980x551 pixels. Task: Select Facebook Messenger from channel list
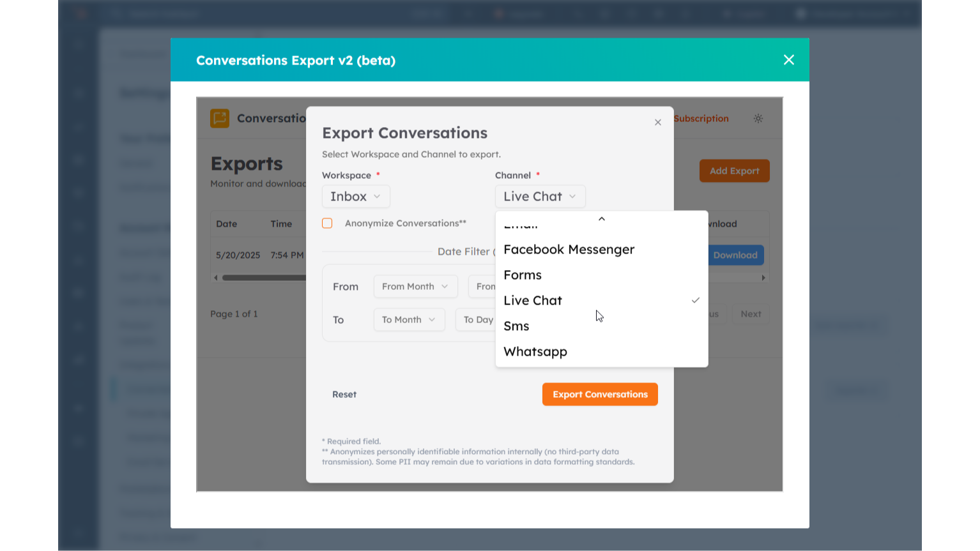(569, 250)
